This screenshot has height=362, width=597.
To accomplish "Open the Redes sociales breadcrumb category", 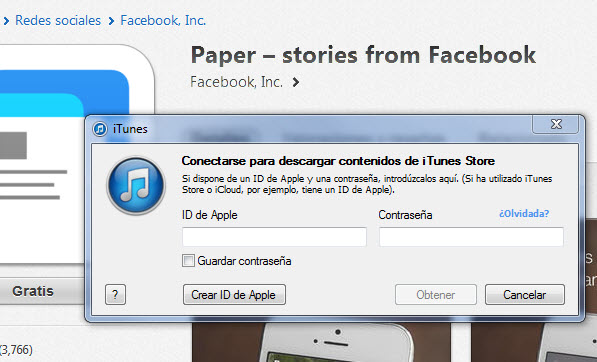I will (58, 20).
